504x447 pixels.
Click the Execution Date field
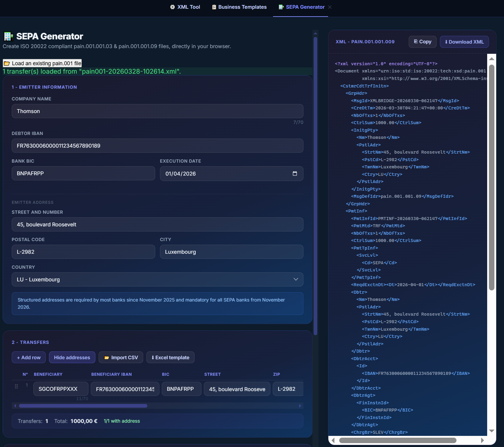coord(232,173)
